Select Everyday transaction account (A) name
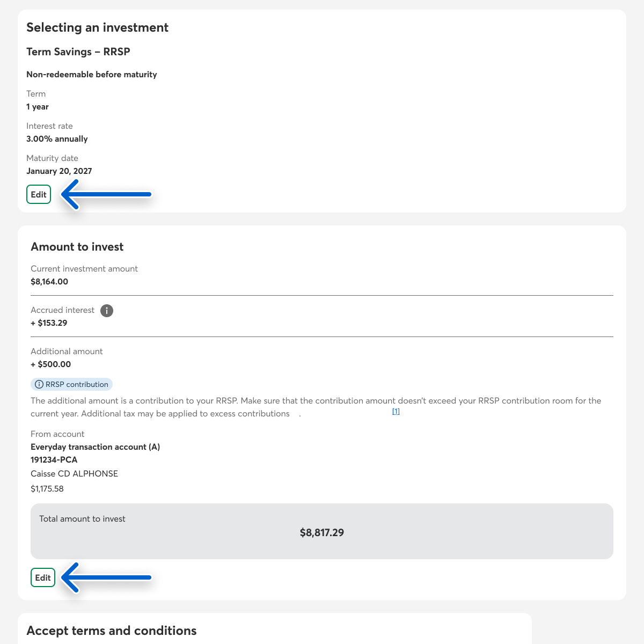644x644 pixels. 95,447
